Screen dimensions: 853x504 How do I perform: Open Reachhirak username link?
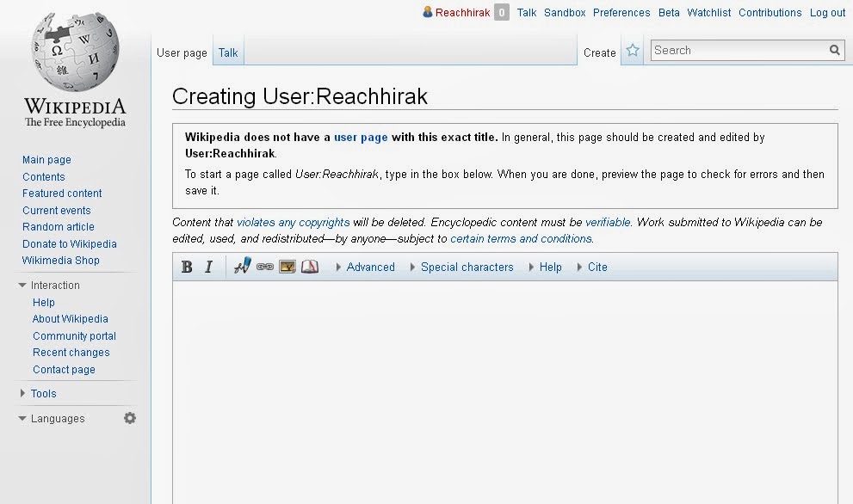(x=462, y=13)
